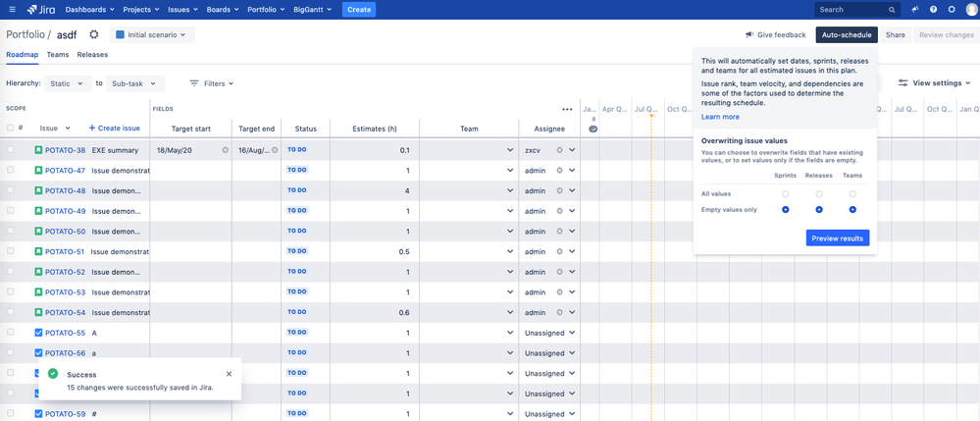Image resolution: width=980 pixels, height=421 pixels.
Task: Open plan settings gear next to asdf
Action: coord(94,34)
